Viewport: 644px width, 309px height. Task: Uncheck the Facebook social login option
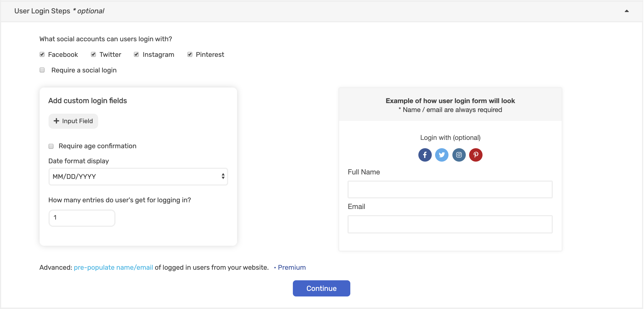42,54
